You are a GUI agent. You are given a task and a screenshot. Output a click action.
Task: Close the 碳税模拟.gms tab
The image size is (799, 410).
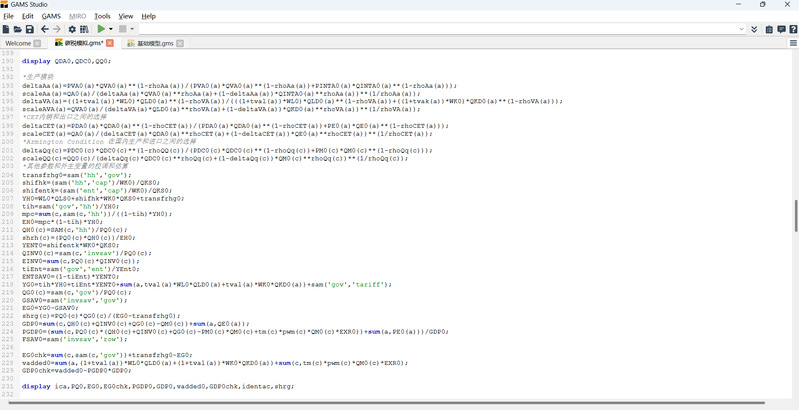110,43
